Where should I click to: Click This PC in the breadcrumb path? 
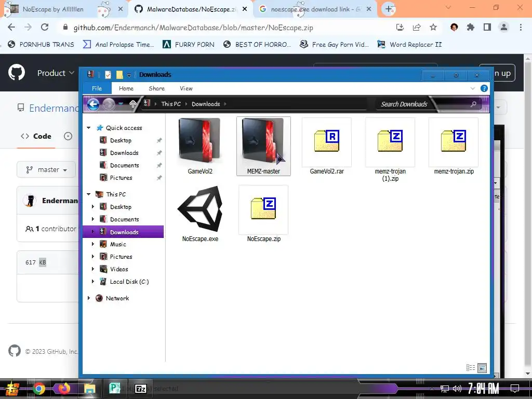coord(171,104)
